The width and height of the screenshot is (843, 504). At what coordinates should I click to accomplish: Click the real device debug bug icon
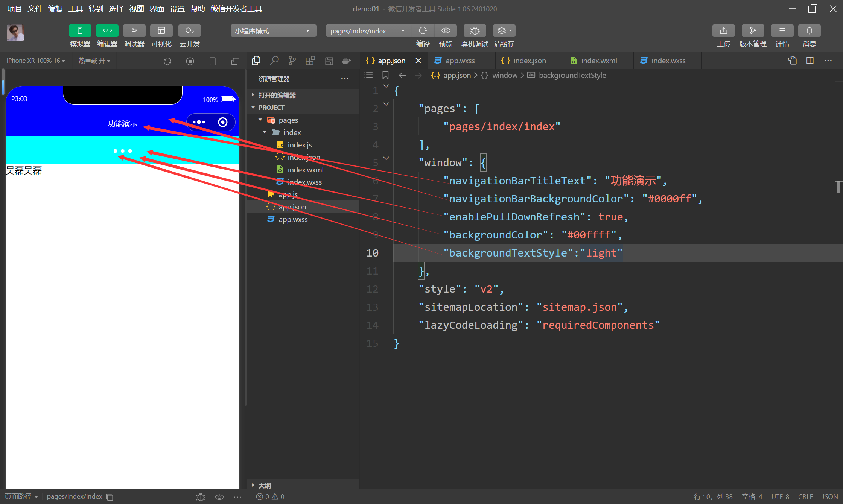[475, 31]
